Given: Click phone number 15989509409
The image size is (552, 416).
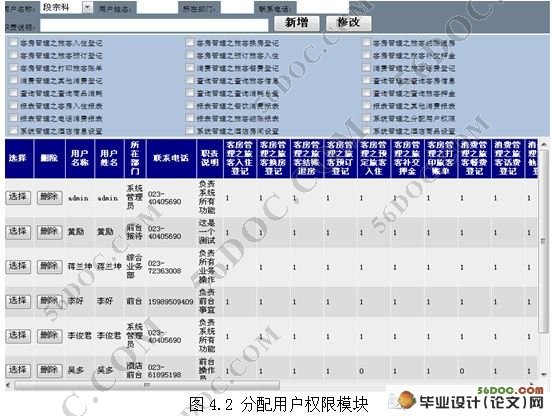Looking at the screenshot, I should 170,302.
